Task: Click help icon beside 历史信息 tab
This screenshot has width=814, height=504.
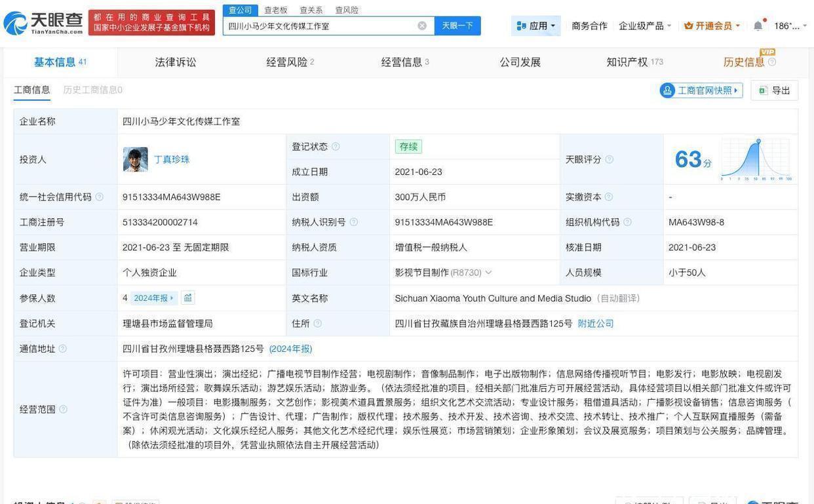Action: (772, 62)
